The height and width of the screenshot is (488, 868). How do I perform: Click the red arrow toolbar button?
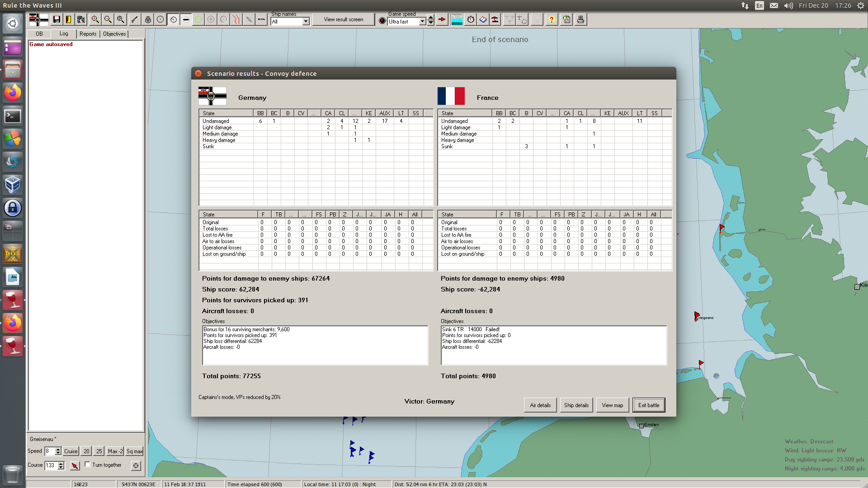[x=442, y=19]
